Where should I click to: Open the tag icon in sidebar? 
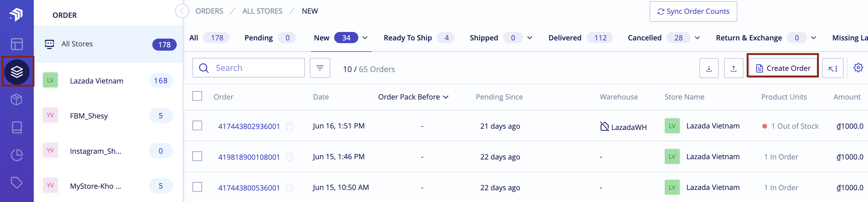(17, 183)
